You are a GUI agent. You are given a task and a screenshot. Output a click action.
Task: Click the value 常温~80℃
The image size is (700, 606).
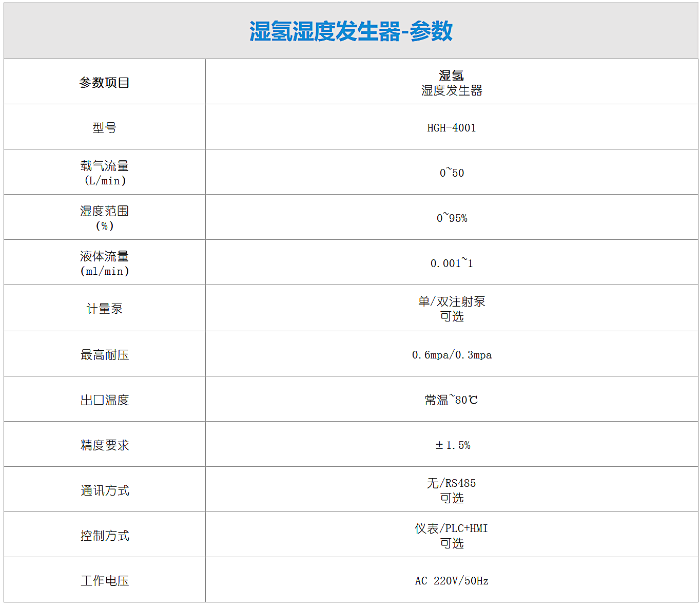tap(452, 400)
